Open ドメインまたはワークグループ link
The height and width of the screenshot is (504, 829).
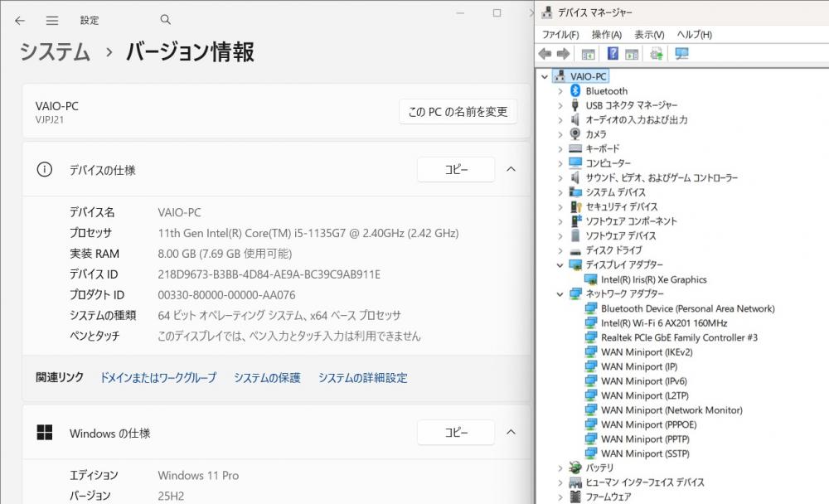[x=158, y=378]
